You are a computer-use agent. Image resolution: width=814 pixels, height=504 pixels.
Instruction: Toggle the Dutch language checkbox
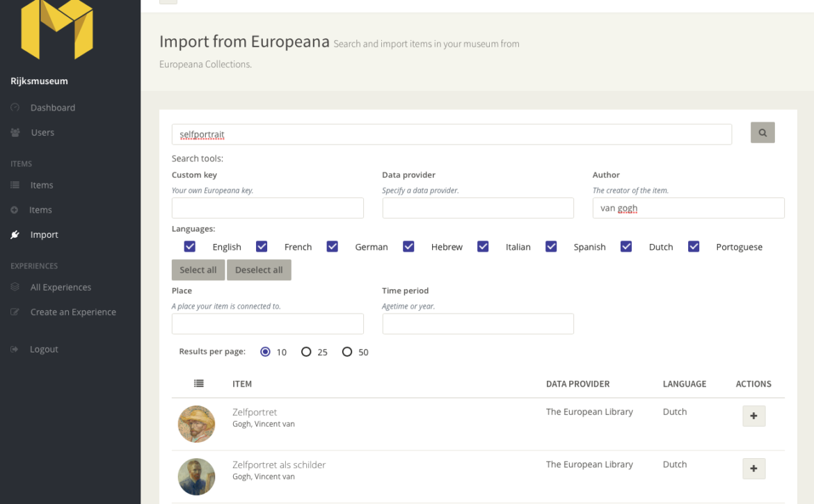point(626,246)
